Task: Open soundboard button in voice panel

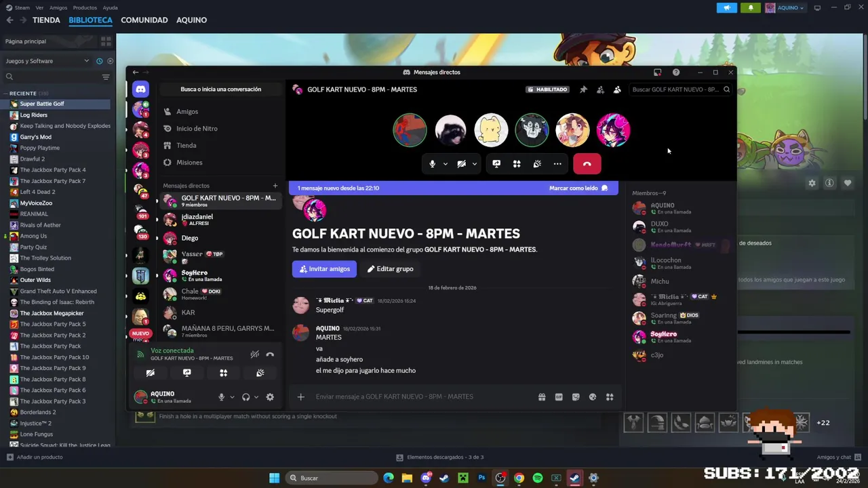Action: tap(260, 373)
